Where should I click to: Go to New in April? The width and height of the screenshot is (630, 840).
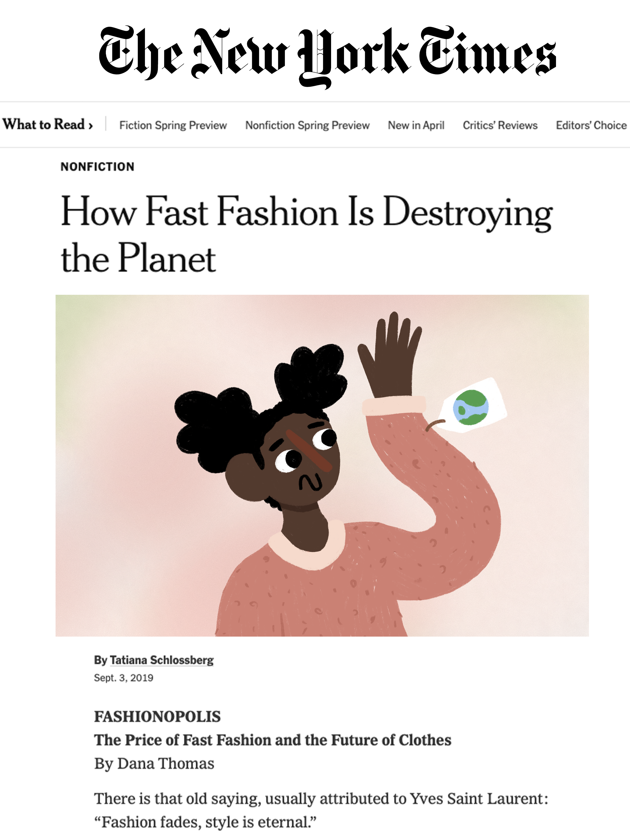click(x=416, y=125)
